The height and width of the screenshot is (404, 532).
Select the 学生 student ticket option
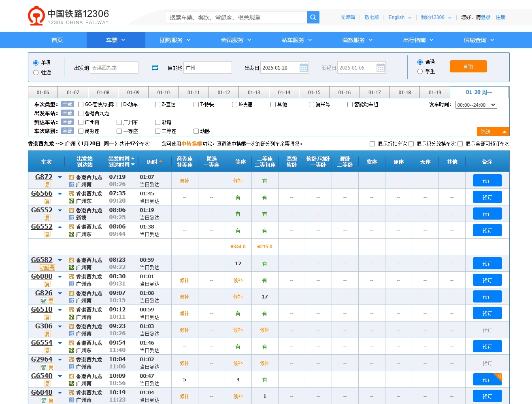click(x=420, y=72)
